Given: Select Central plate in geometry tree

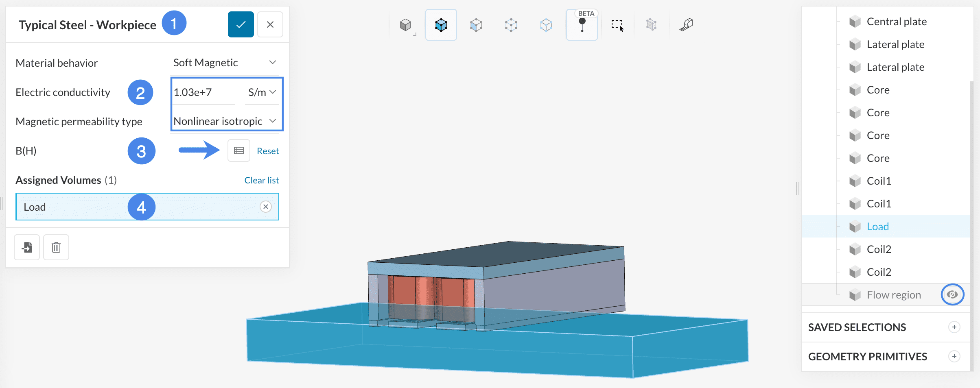Looking at the screenshot, I should tap(896, 22).
